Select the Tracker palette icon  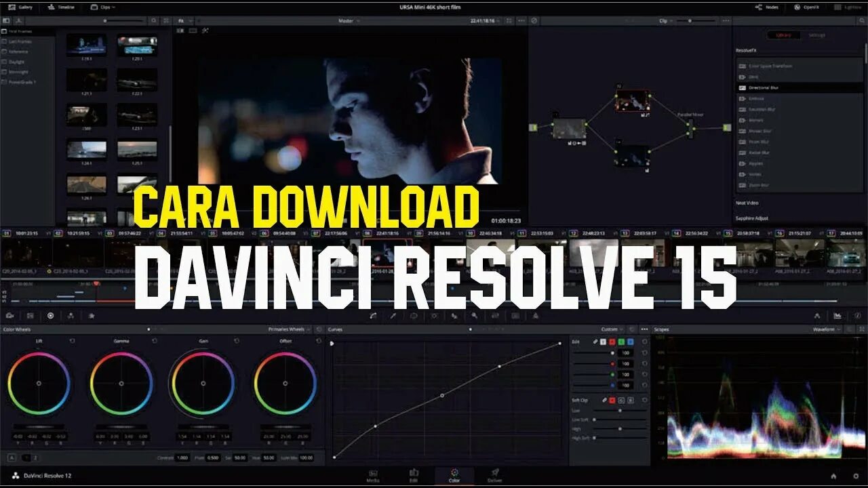[x=434, y=315]
